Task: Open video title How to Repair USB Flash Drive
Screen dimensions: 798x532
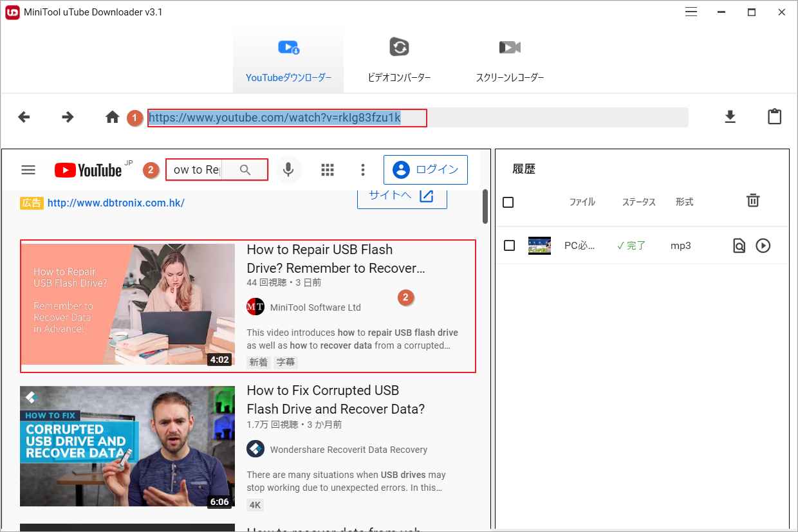Action: (336, 259)
